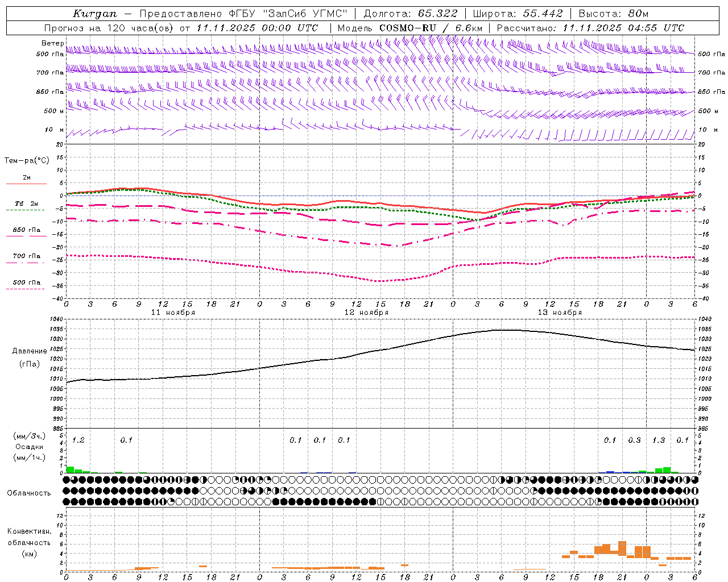Click the Тем-ра(°C) temperature axis title
This screenshot has height=582, width=728.
click(x=27, y=161)
